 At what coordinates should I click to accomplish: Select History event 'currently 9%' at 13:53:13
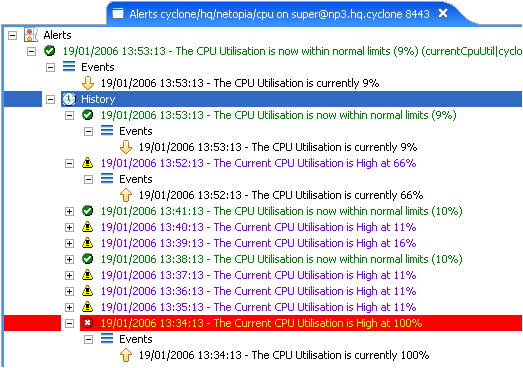pos(278,147)
